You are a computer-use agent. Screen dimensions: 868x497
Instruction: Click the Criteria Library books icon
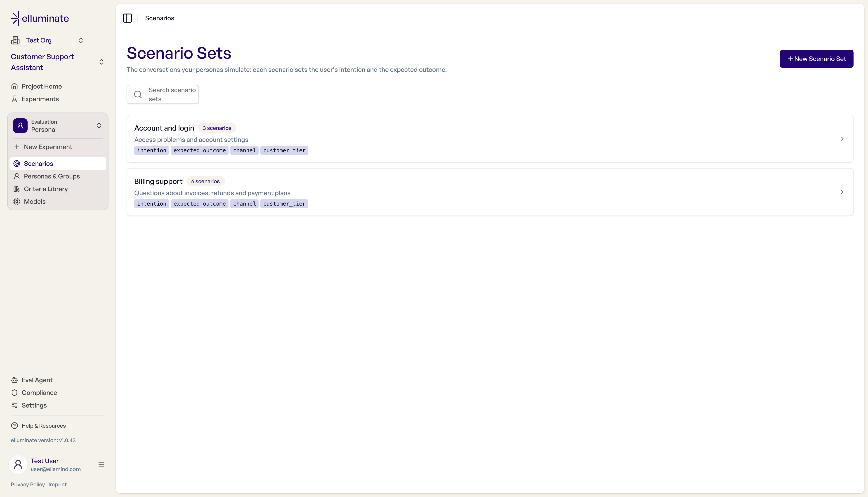(x=17, y=189)
